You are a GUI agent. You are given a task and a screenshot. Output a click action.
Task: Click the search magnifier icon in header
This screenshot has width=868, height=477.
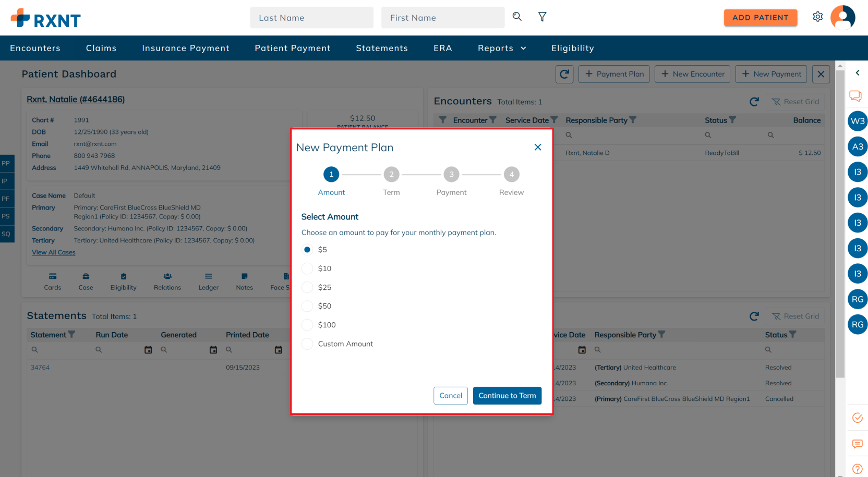point(517,17)
